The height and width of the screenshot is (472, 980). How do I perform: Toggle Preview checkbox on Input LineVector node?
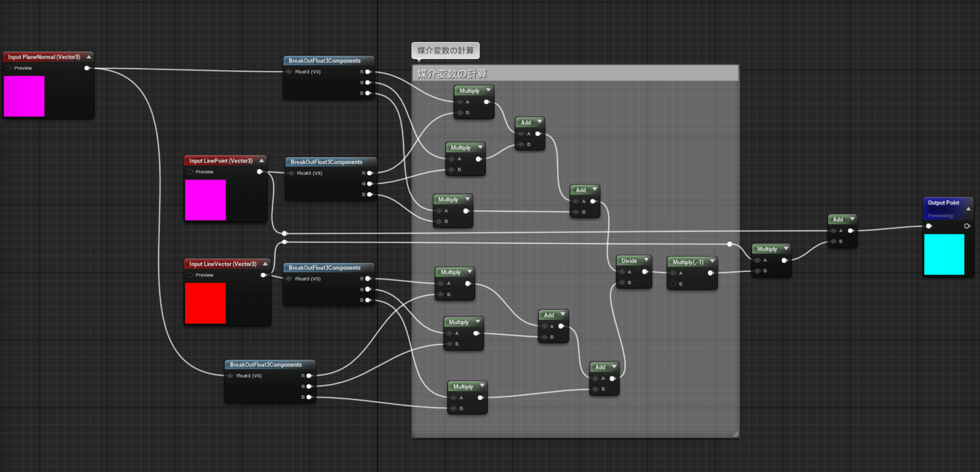click(190, 275)
